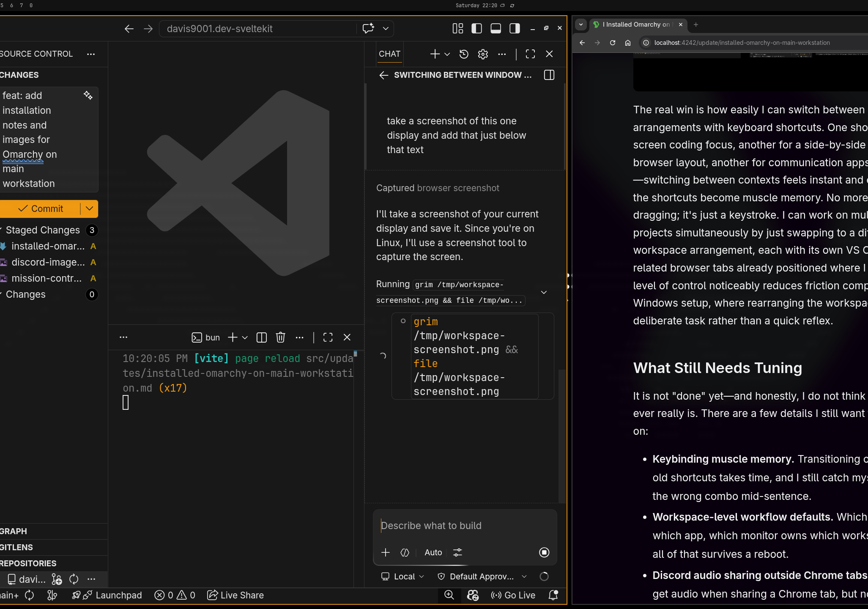868x609 pixels.
Task: Open Copilot status icon in status bar
Action: coord(473,595)
